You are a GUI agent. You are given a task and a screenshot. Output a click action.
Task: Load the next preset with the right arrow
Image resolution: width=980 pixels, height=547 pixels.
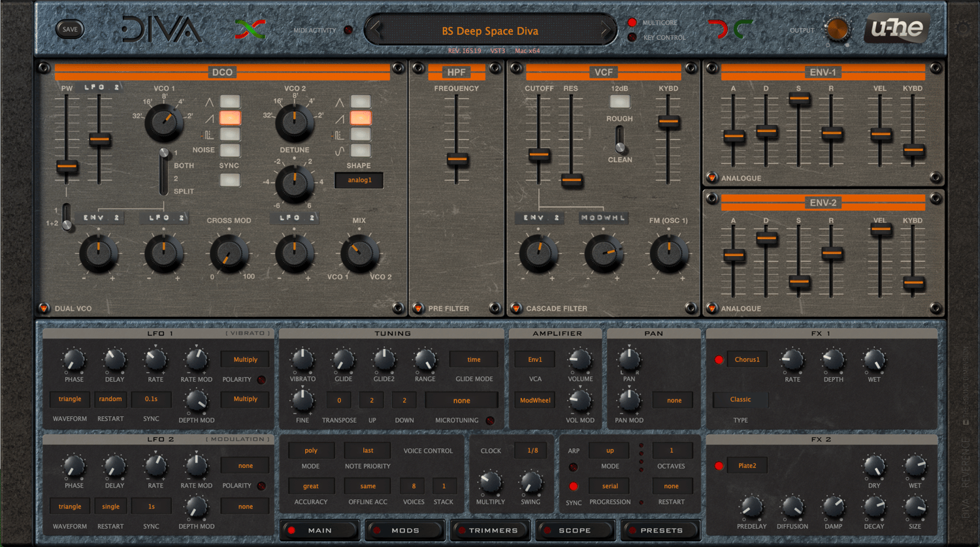606,29
